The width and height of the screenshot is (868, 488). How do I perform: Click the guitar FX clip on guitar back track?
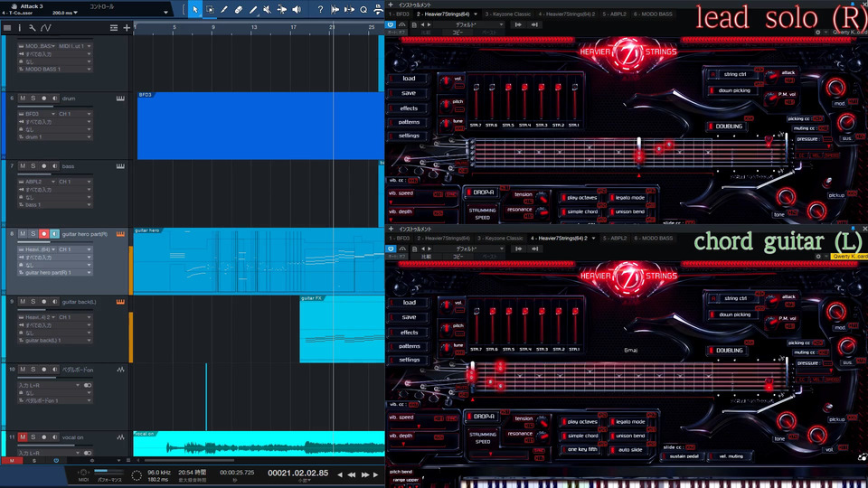click(342, 329)
